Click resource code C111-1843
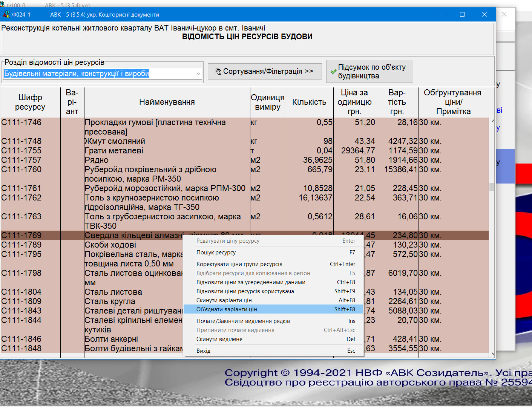532x407 pixels. [21, 311]
